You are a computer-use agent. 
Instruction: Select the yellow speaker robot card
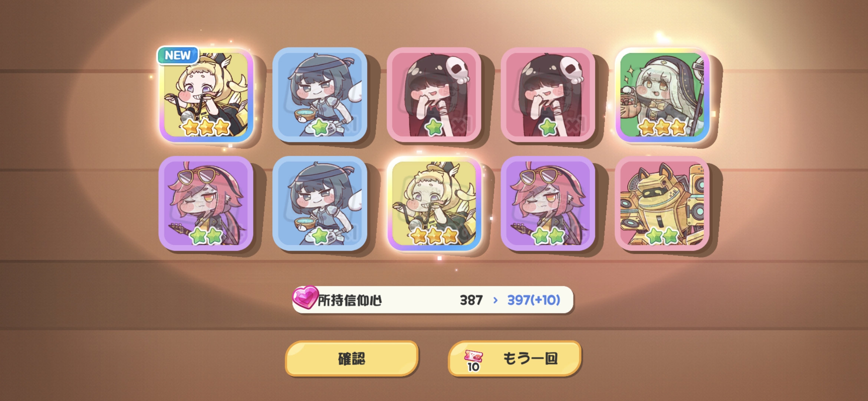662,203
